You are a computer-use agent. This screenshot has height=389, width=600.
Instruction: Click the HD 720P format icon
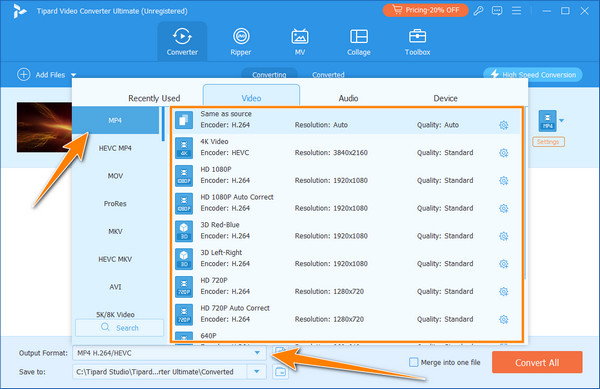pos(184,286)
